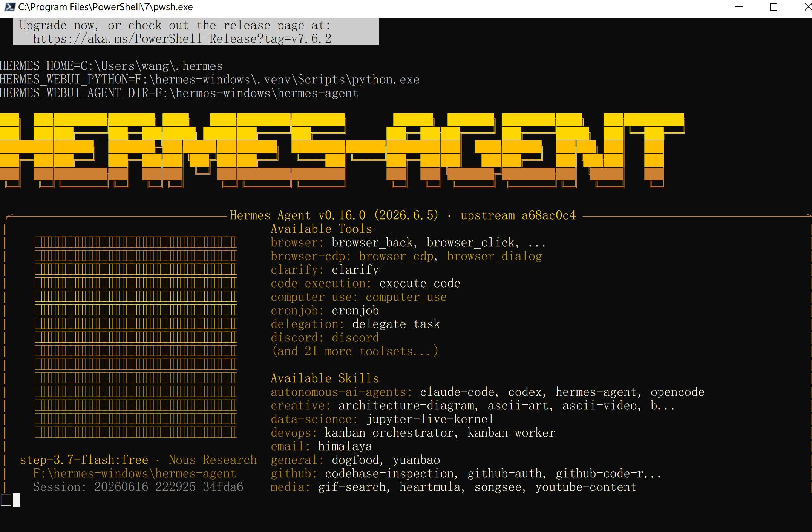This screenshot has width=812, height=532.
Task: Click the 'Session: 20260616_222925_34fda6' text
Action: [138, 487]
